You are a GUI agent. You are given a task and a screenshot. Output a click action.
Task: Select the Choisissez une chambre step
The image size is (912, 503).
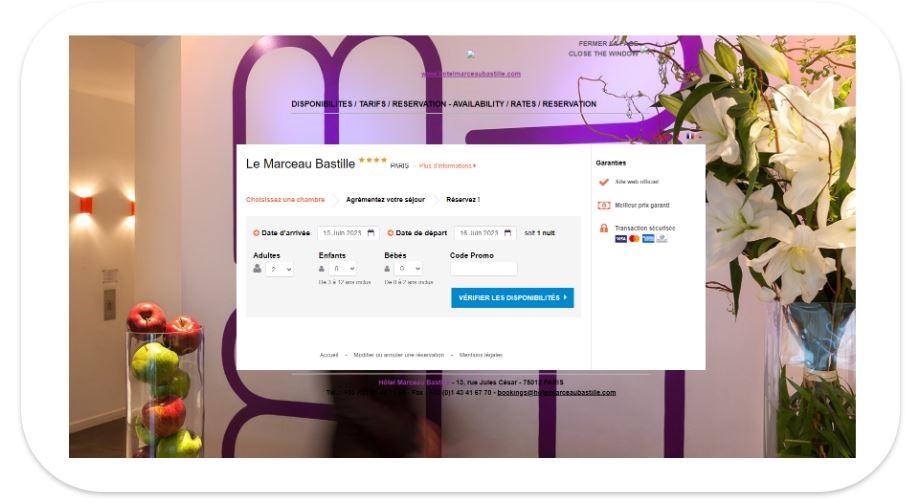click(285, 199)
